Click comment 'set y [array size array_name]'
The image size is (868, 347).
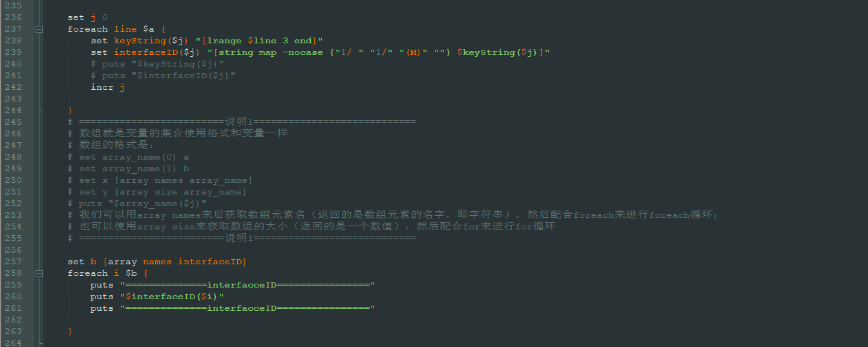tap(162, 192)
